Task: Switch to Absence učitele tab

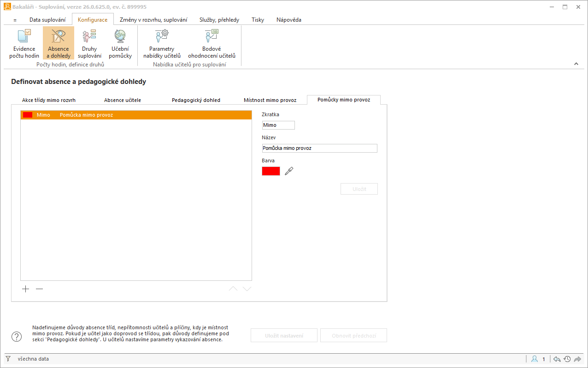Action: [123, 100]
